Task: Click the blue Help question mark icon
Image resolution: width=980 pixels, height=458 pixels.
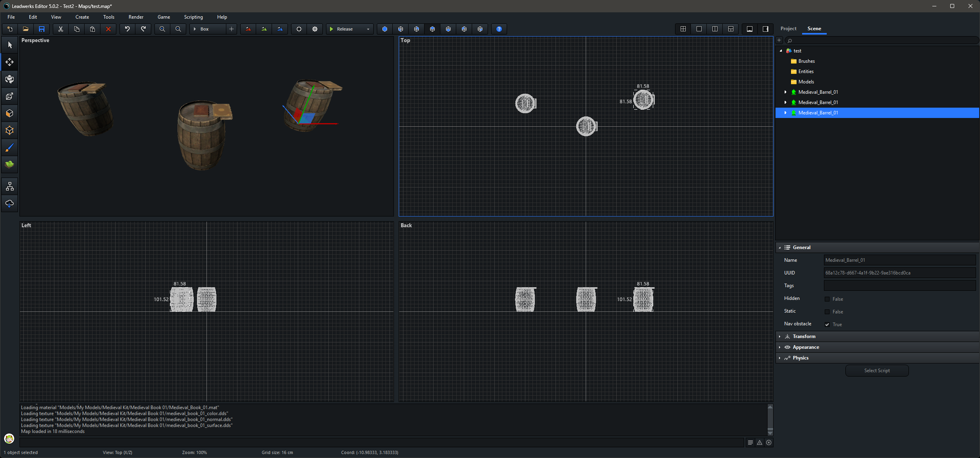Action: click(x=499, y=29)
